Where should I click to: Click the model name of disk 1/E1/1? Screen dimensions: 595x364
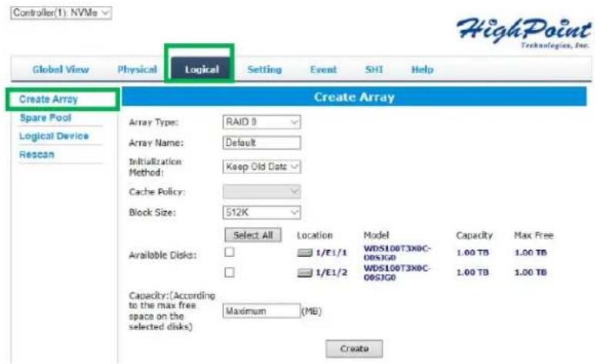pyautogui.click(x=397, y=252)
